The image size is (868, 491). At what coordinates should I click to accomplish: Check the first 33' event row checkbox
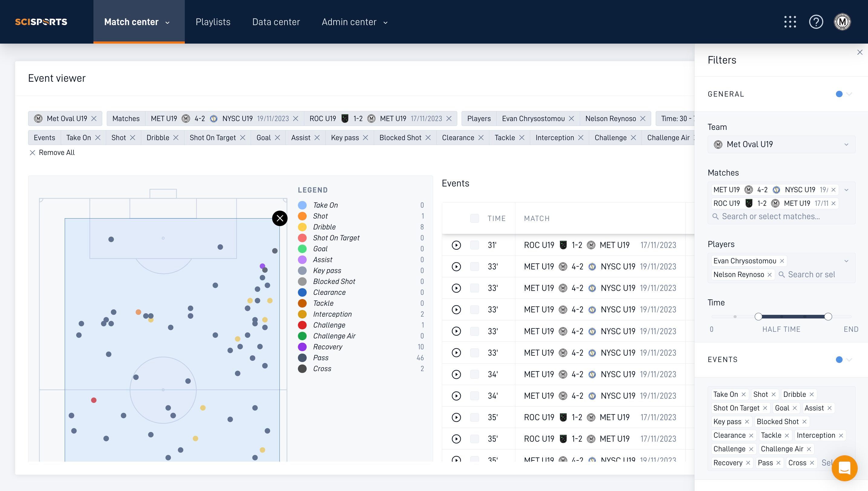[x=475, y=267]
